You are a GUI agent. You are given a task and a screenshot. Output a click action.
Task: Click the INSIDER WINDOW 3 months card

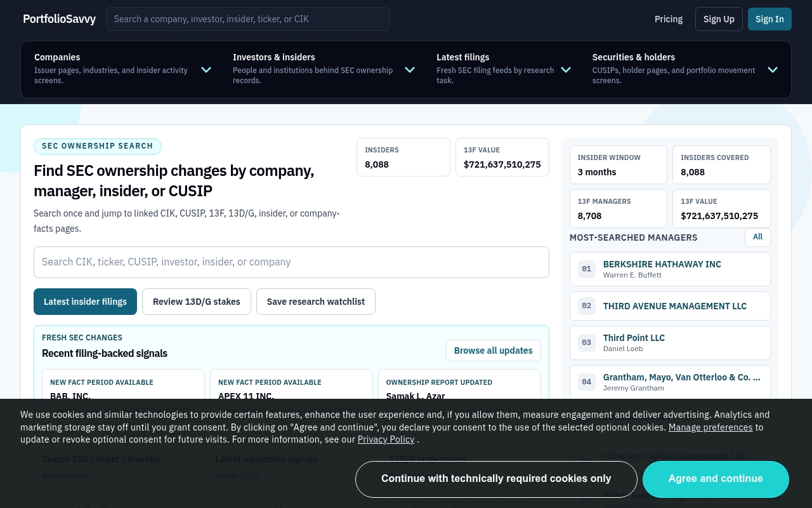(x=619, y=164)
